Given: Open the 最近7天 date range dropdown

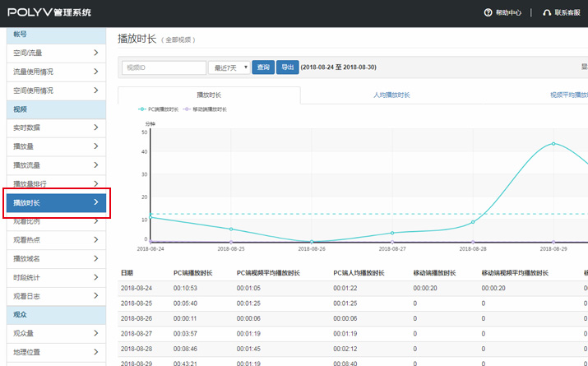Looking at the screenshot, I should point(229,67).
